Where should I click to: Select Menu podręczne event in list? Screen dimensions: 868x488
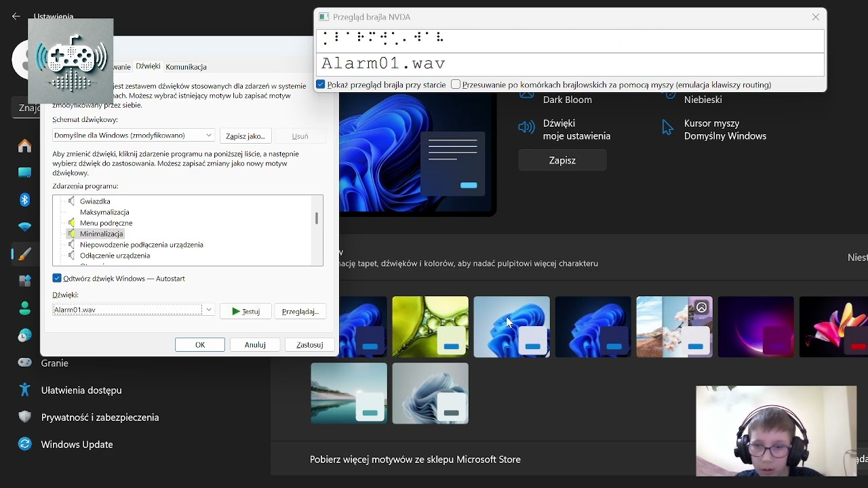pos(106,223)
